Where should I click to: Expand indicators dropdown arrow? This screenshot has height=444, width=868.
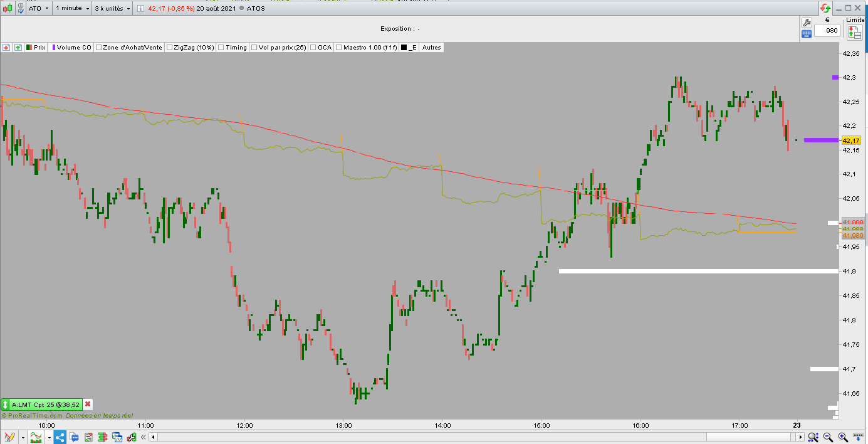pyautogui.click(x=49, y=437)
